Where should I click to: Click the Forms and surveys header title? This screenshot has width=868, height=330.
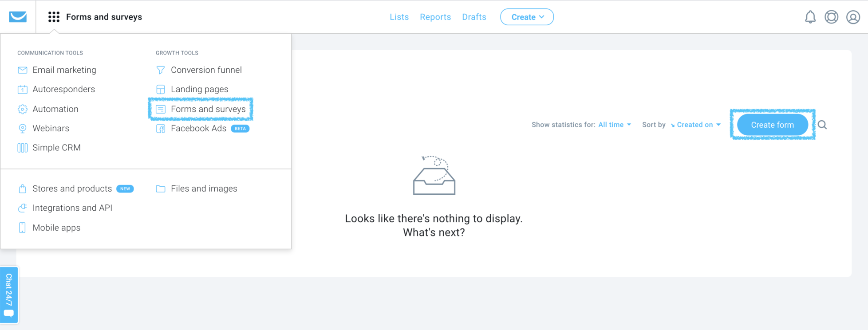coord(104,17)
